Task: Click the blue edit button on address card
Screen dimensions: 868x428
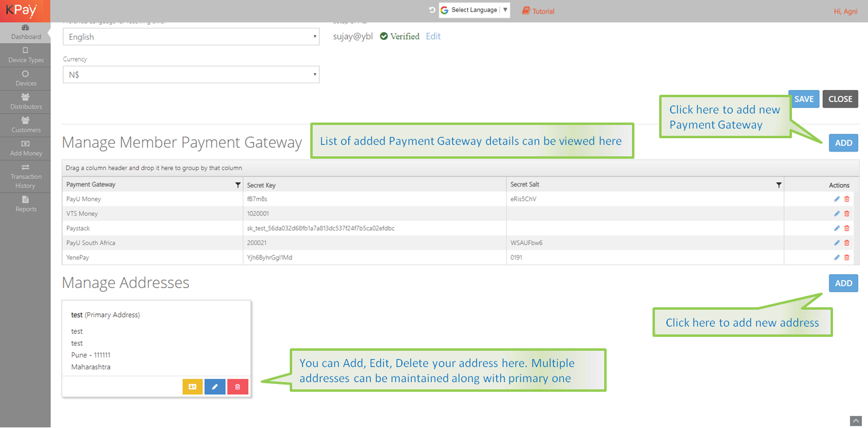Action: (x=215, y=387)
